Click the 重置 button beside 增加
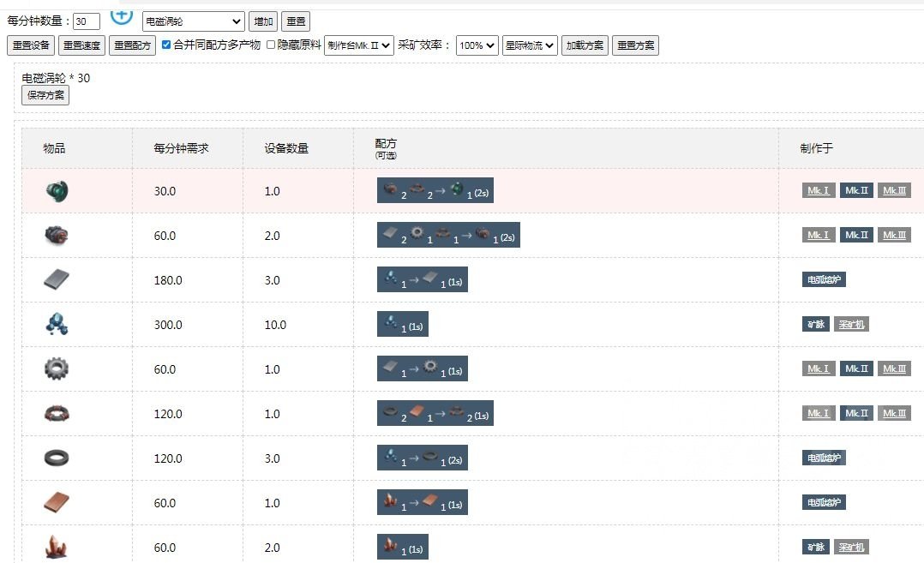924x563 pixels. [x=296, y=21]
